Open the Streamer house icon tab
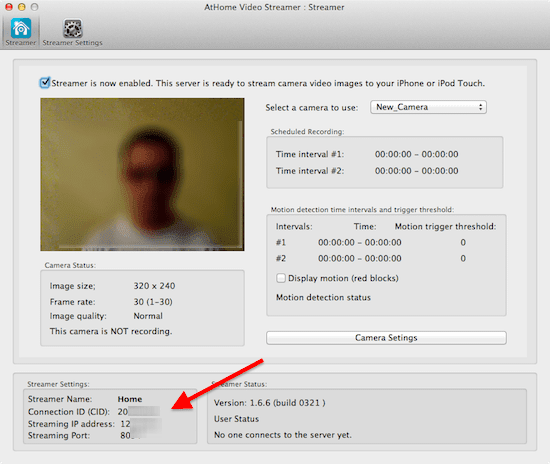 click(21, 28)
